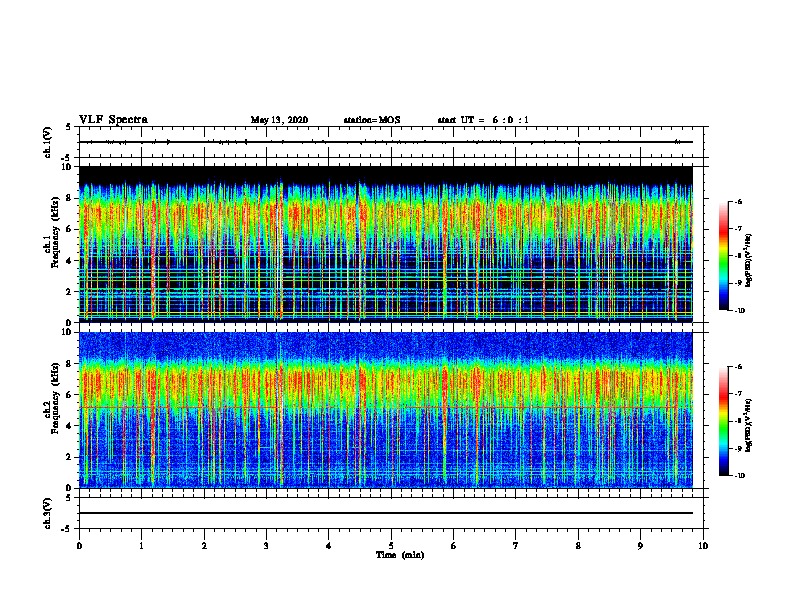Click time axis tick label "3"
Image resolution: width=792 pixels, height=612 pixels.
coord(266,545)
